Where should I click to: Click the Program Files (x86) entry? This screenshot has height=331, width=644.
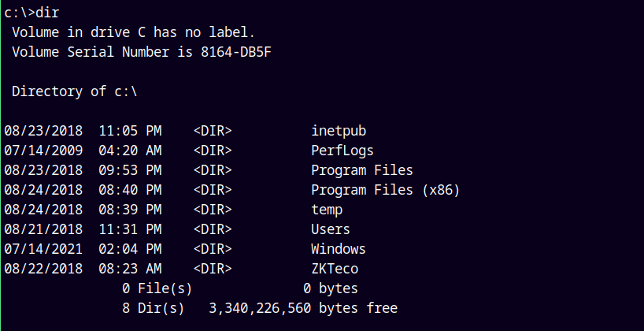385,190
